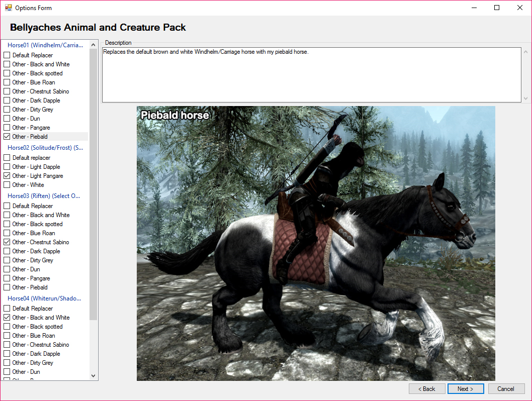Check Chestnut Sabino under Horse04
Viewport: 532px width, 401px height.
7,345
